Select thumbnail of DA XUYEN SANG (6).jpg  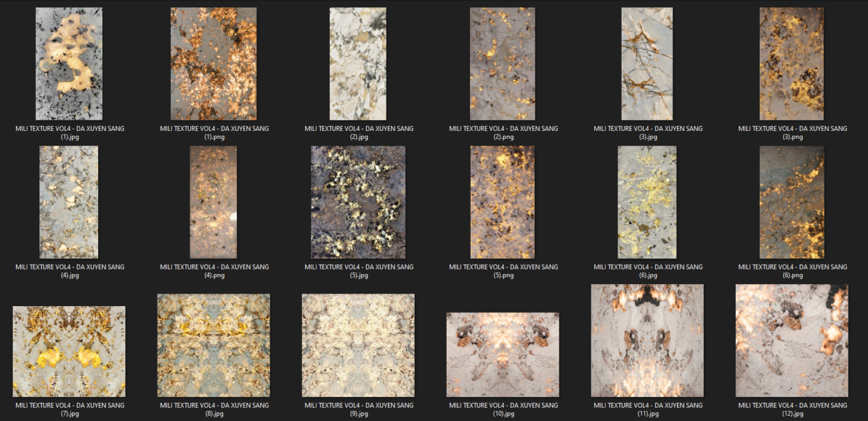pyautogui.click(x=647, y=202)
